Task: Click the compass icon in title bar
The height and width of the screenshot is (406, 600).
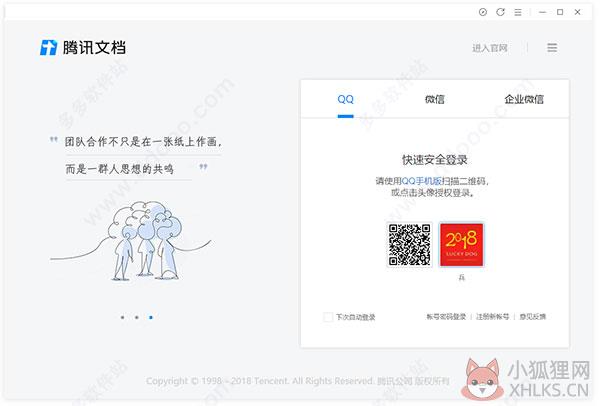Action: pos(483,12)
